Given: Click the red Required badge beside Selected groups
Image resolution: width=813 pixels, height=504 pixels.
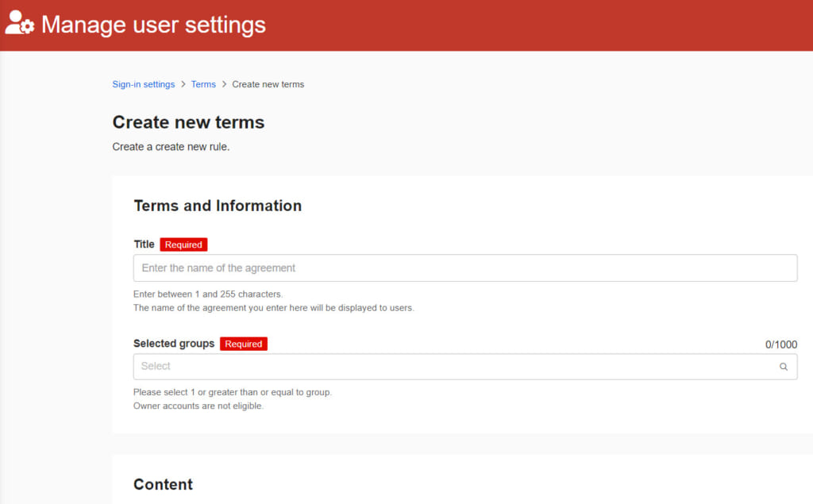Looking at the screenshot, I should (243, 344).
